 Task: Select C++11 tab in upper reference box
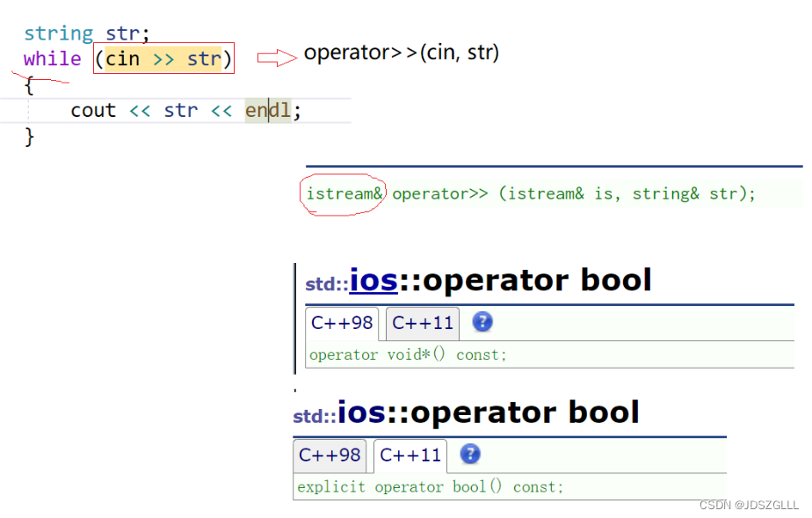click(x=423, y=324)
